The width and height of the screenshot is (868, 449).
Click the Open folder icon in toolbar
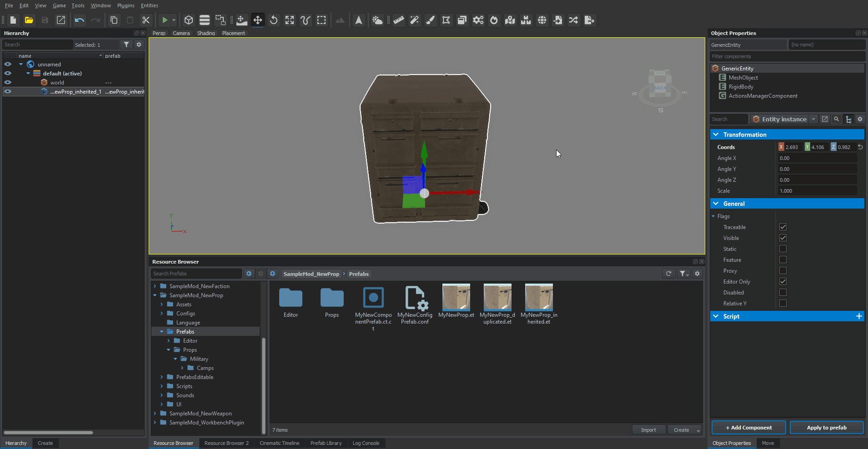click(x=29, y=20)
